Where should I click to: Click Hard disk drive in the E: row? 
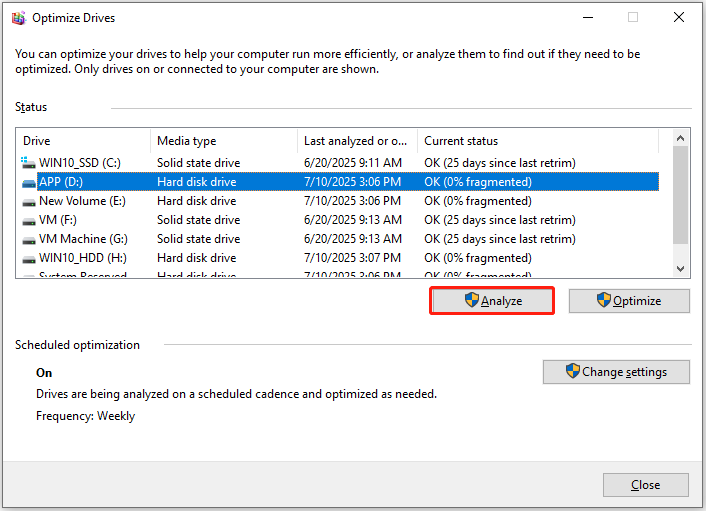tap(197, 201)
